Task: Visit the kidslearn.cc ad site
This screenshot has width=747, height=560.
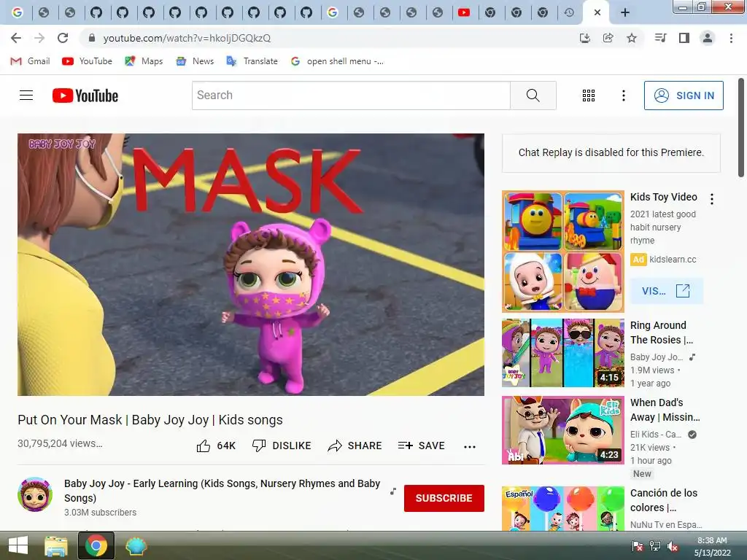Action: (667, 291)
